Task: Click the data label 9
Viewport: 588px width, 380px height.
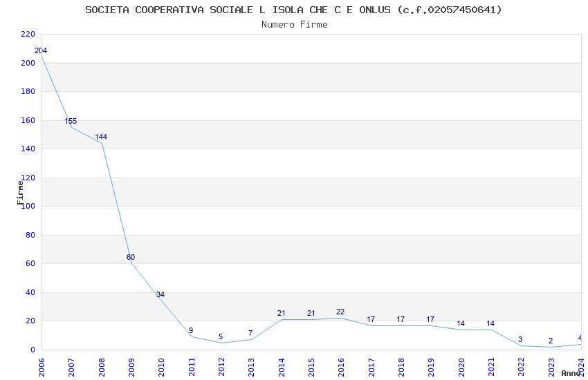Action: [x=191, y=330]
